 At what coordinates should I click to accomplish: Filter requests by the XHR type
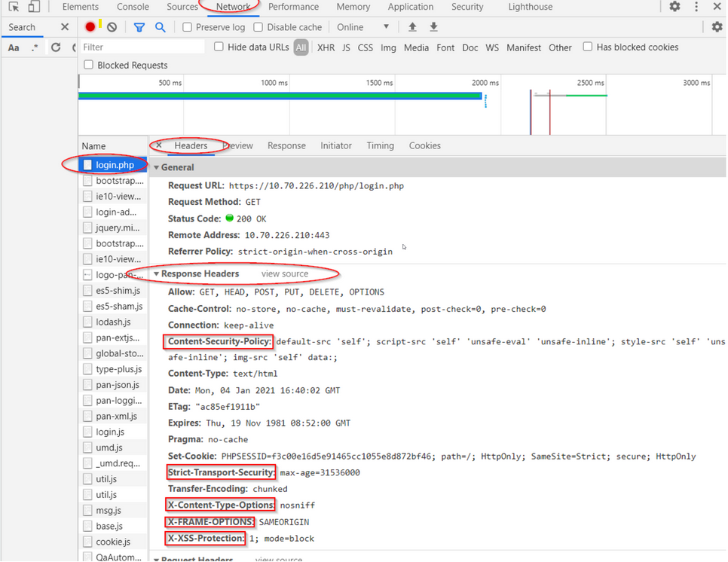tap(326, 47)
